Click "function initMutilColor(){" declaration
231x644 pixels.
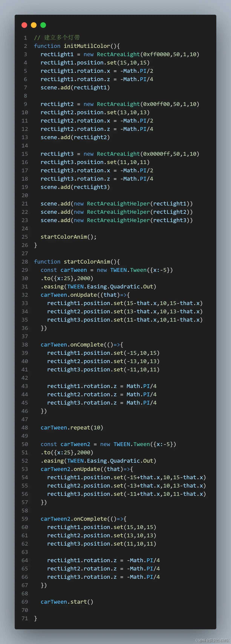(x=77, y=46)
